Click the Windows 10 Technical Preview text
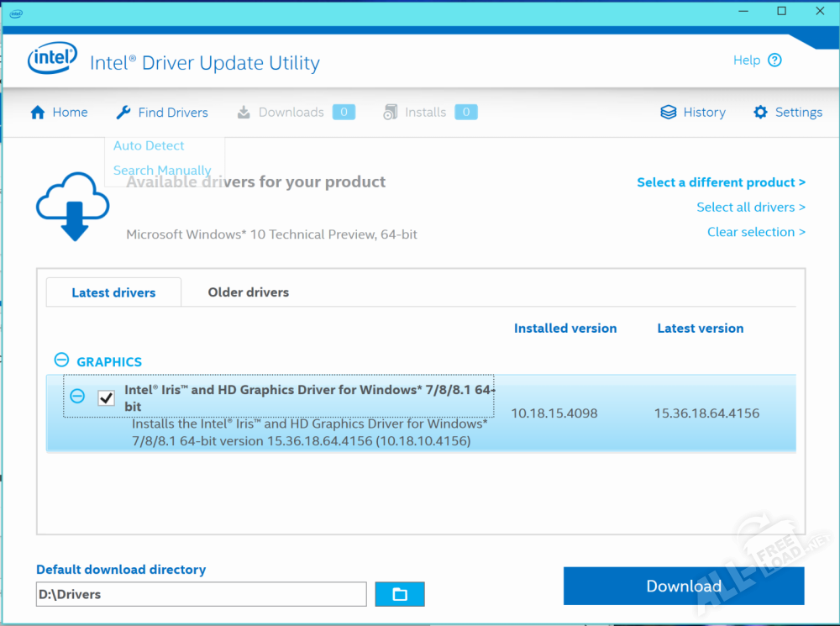 [271, 234]
